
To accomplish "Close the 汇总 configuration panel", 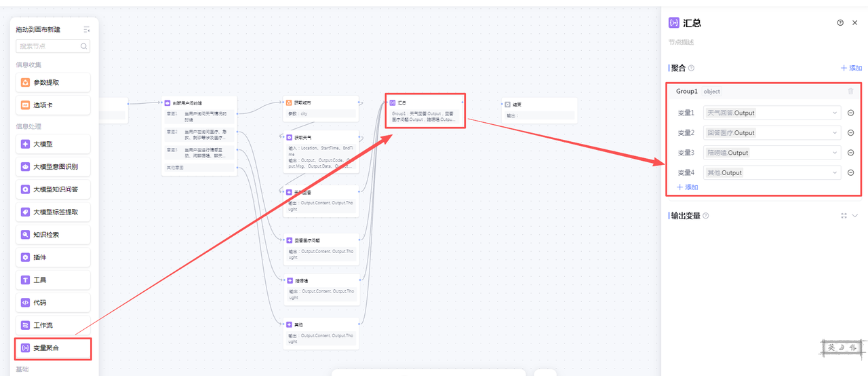I will click(x=855, y=22).
